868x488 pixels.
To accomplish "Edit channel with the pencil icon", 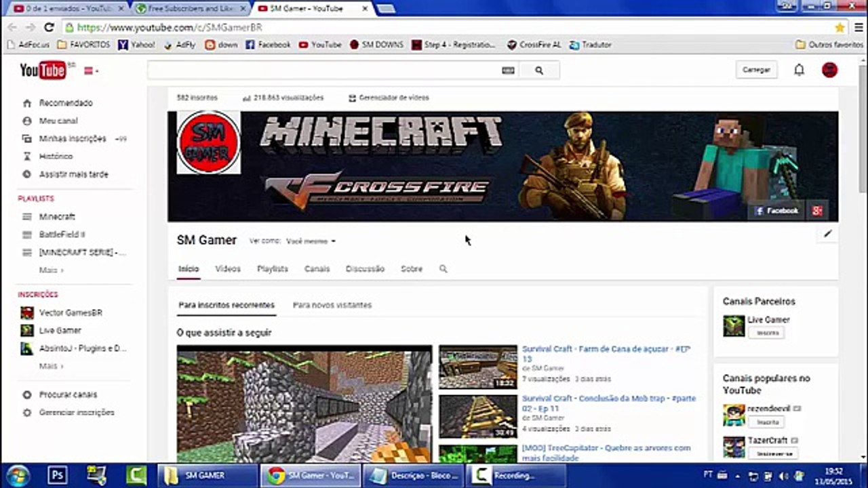I will coord(828,234).
